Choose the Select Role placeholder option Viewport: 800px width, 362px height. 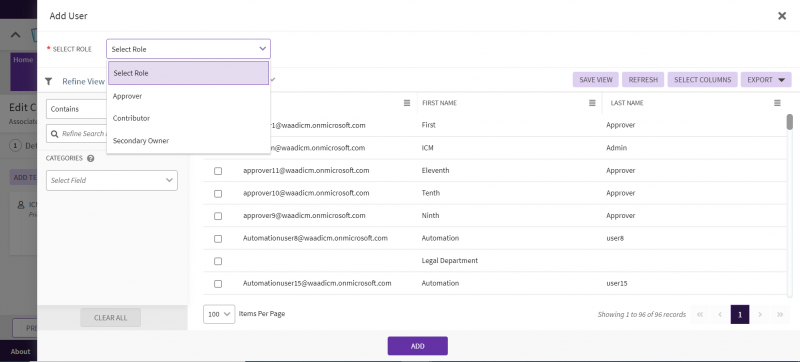(x=188, y=73)
